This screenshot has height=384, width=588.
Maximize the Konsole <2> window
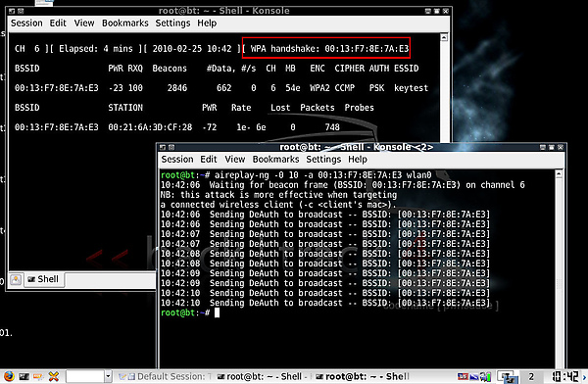click(551, 147)
